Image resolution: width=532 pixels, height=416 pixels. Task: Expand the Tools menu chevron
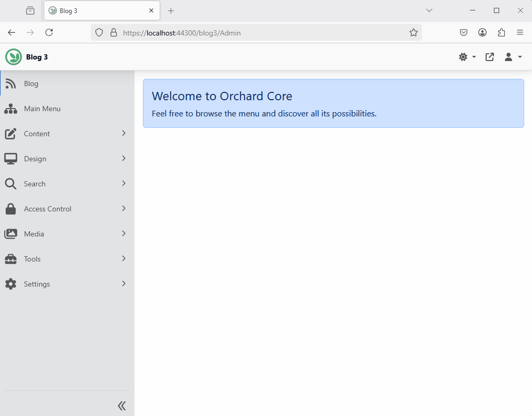tap(124, 258)
